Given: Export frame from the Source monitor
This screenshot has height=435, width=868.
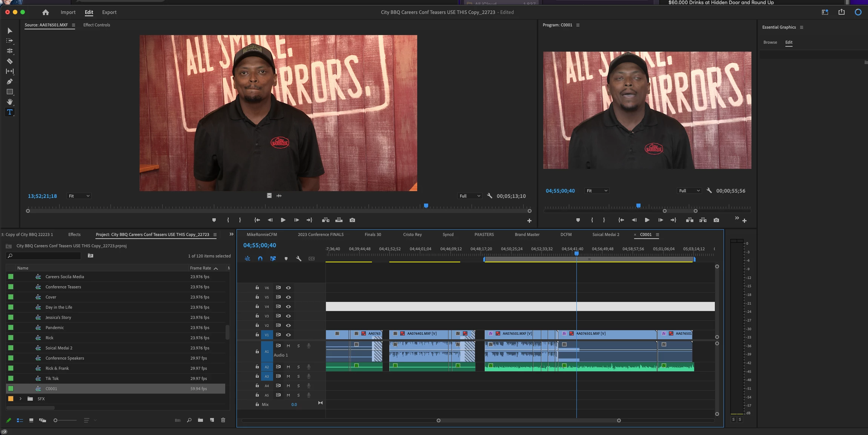Looking at the screenshot, I should pyautogui.click(x=352, y=220).
